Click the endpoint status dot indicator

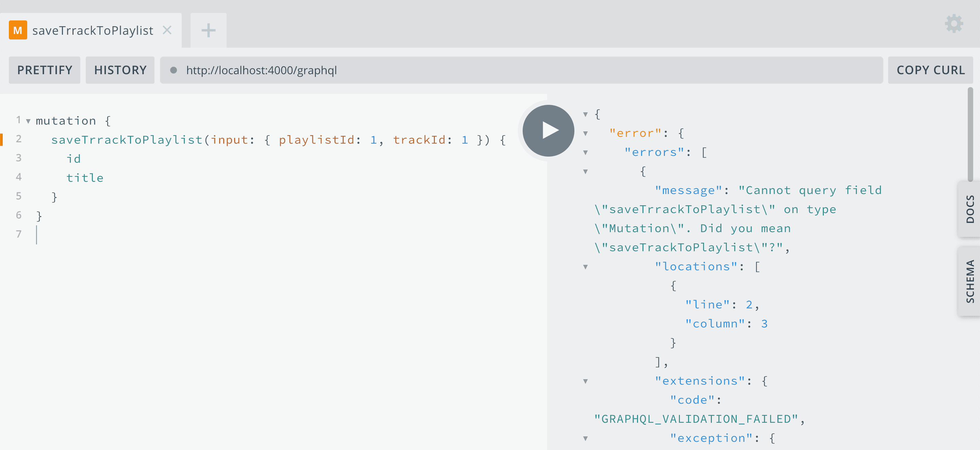coord(174,70)
